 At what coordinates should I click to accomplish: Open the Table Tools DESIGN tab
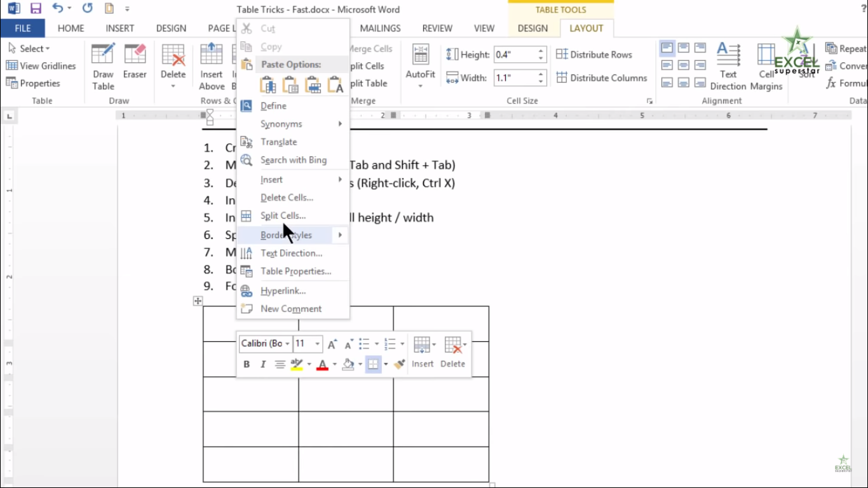(532, 28)
